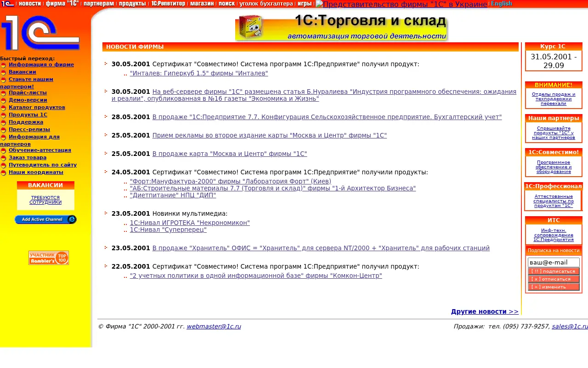Screen dimensions: 588x368
Task: Click the Add Active Channel badge
Action: click(45, 219)
